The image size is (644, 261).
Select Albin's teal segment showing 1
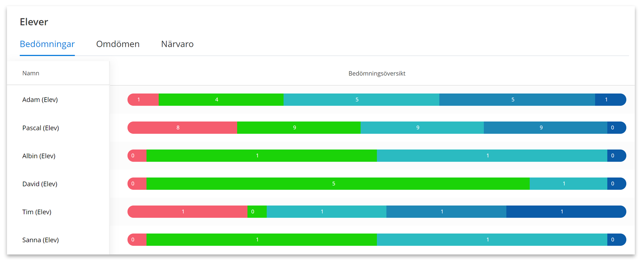[x=492, y=155]
